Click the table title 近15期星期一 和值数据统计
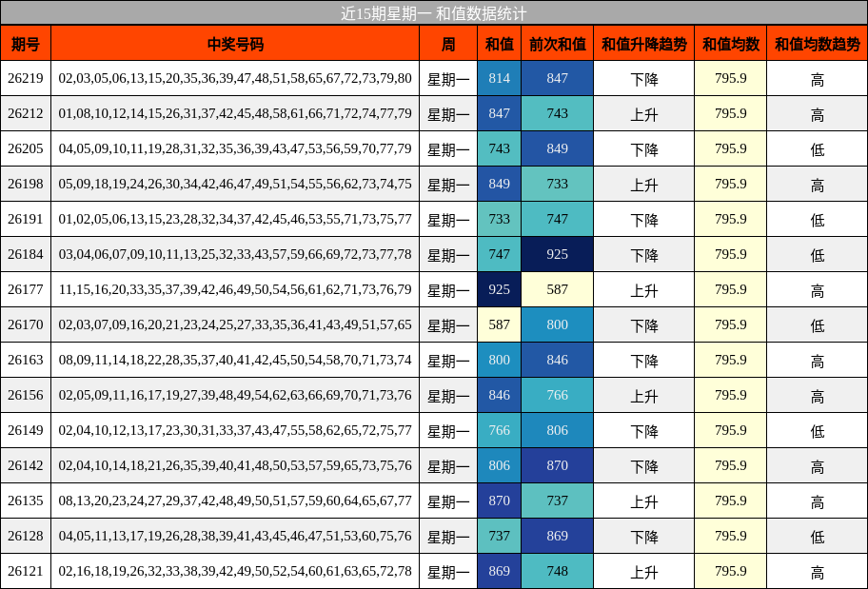The image size is (868, 589). (433, 13)
